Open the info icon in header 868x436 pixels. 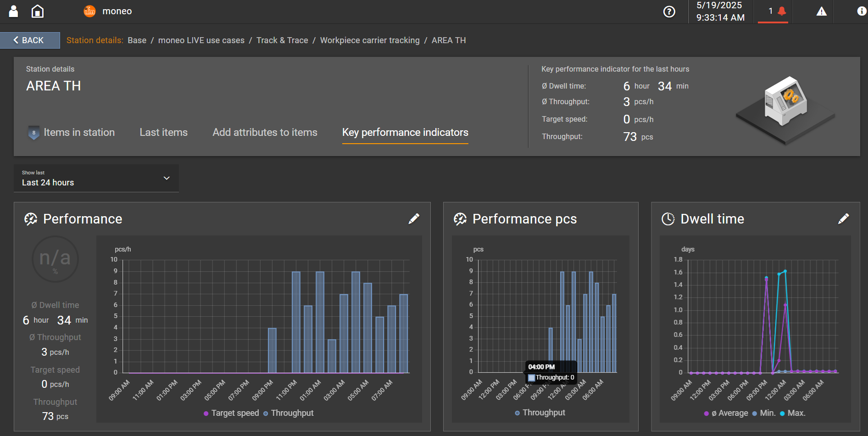pos(861,11)
